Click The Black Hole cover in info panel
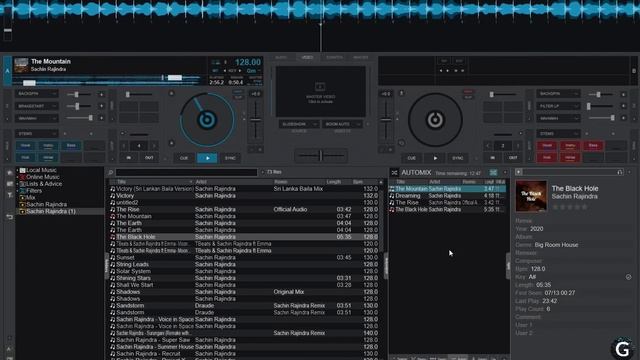 coord(531,196)
